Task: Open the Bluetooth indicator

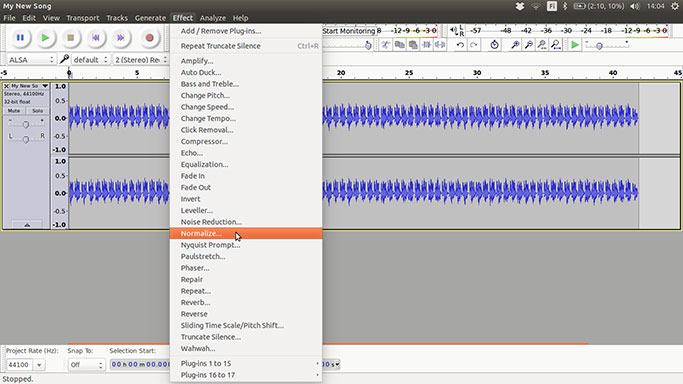Action: [x=565, y=6]
